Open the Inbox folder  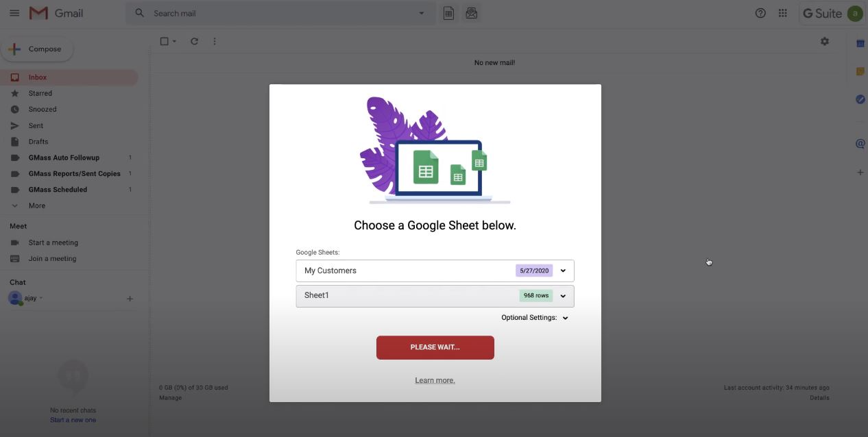pos(69,77)
